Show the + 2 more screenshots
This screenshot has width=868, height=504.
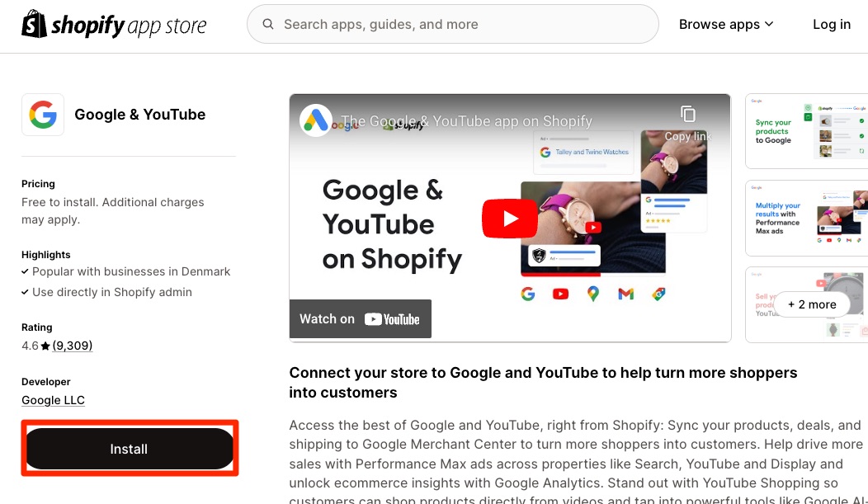pos(812,304)
